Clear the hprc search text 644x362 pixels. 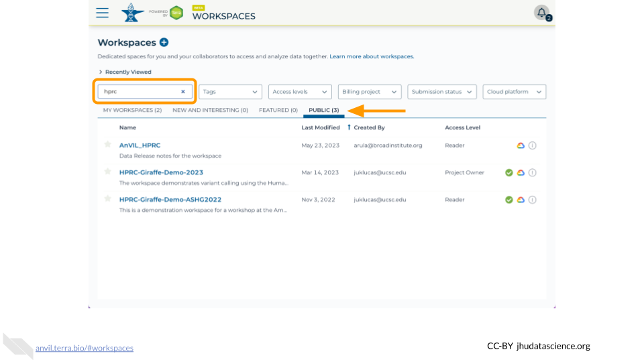pos(182,92)
